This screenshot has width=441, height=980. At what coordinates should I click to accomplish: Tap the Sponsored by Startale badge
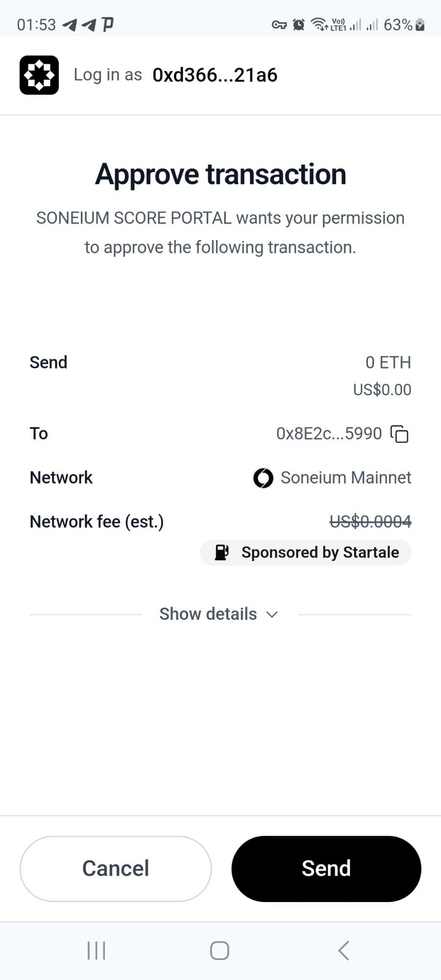point(306,552)
